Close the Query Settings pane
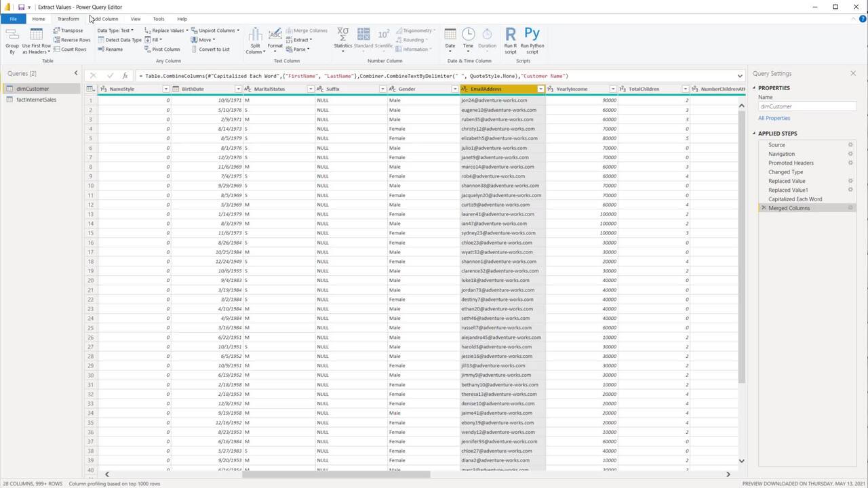 [853, 73]
